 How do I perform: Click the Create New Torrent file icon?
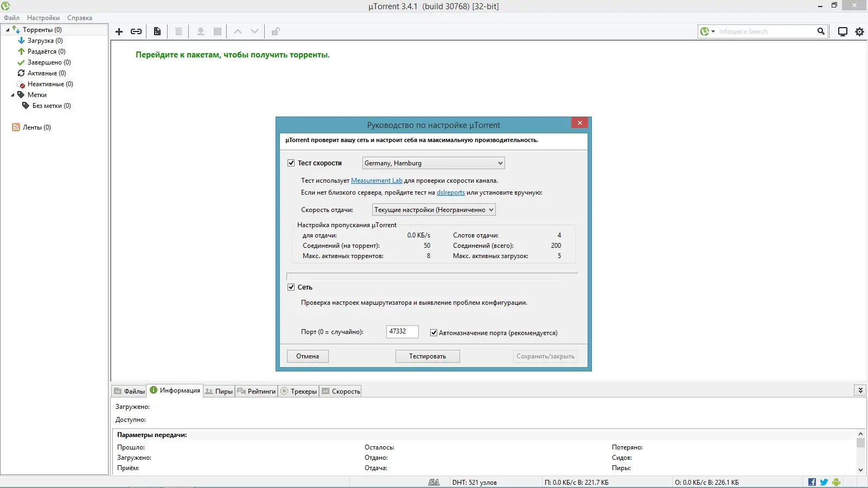[x=157, y=31]
